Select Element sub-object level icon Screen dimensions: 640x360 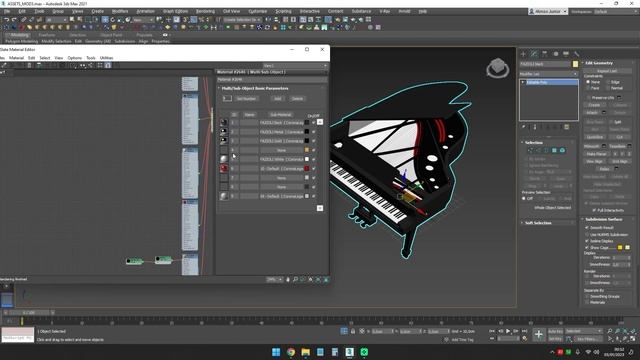562,151
